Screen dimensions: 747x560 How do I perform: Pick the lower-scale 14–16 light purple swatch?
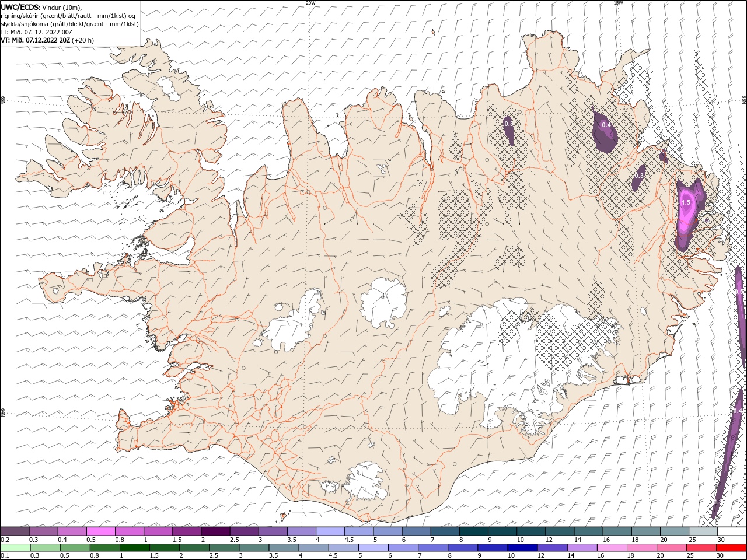pos(582,548)
